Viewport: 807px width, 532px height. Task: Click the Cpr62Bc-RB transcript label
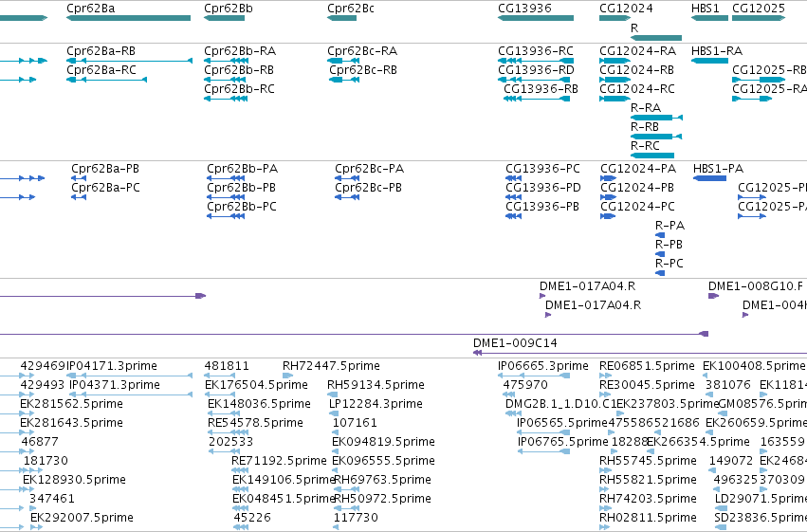click(363, 70)
